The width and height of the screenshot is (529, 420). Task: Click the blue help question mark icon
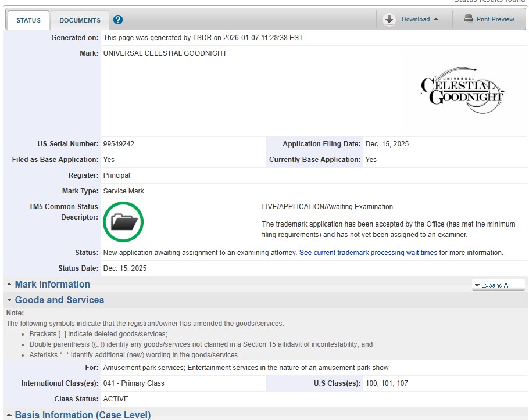coord(118,20)
